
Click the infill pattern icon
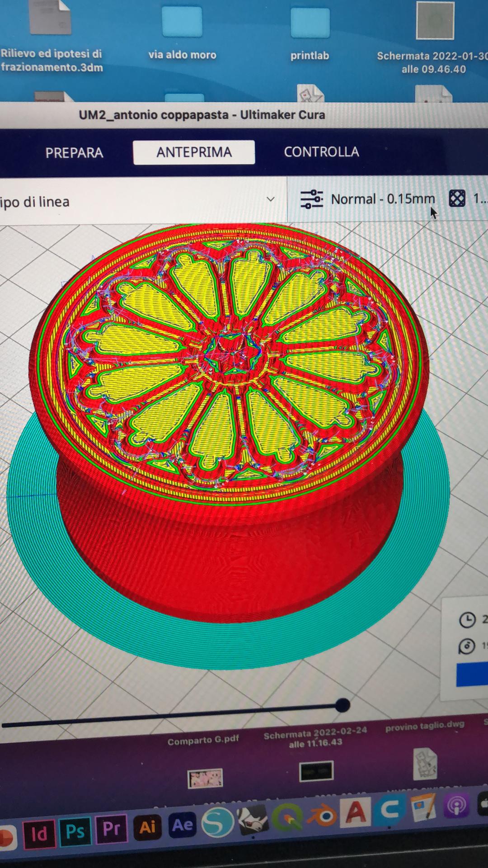pos(457,198)
